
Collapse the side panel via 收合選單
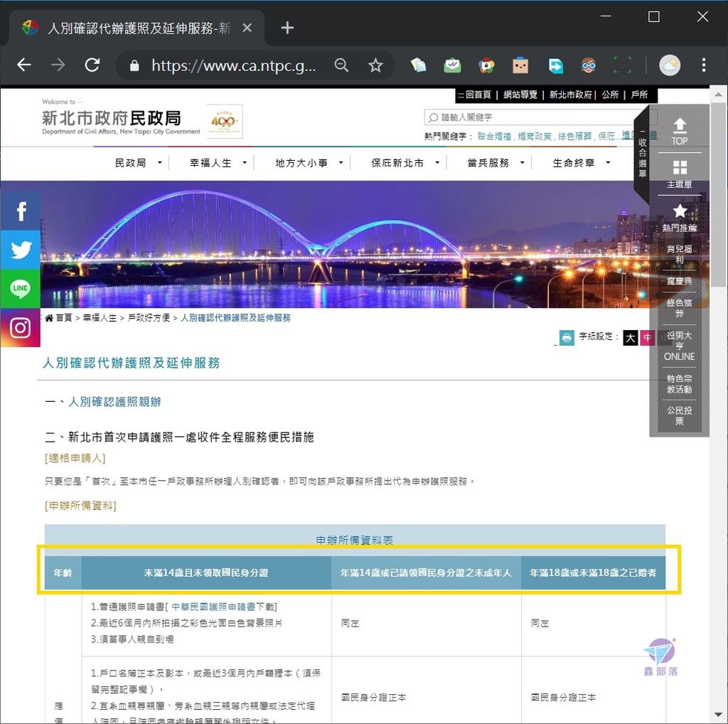tap(642, 155)
